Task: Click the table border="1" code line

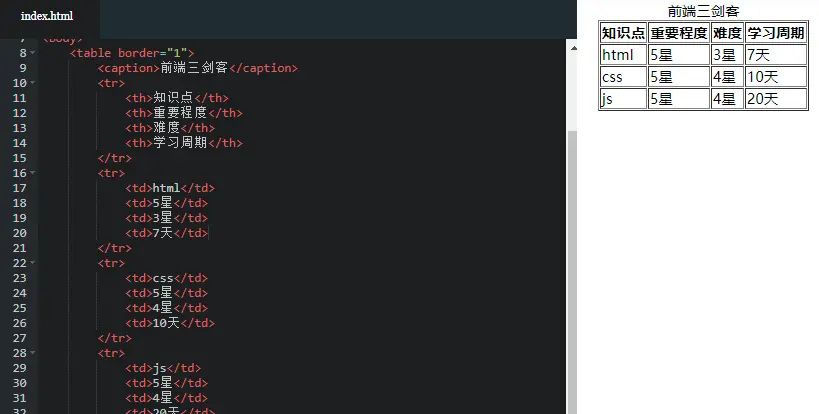Action: pyautogui.click(x=132, y=53)
